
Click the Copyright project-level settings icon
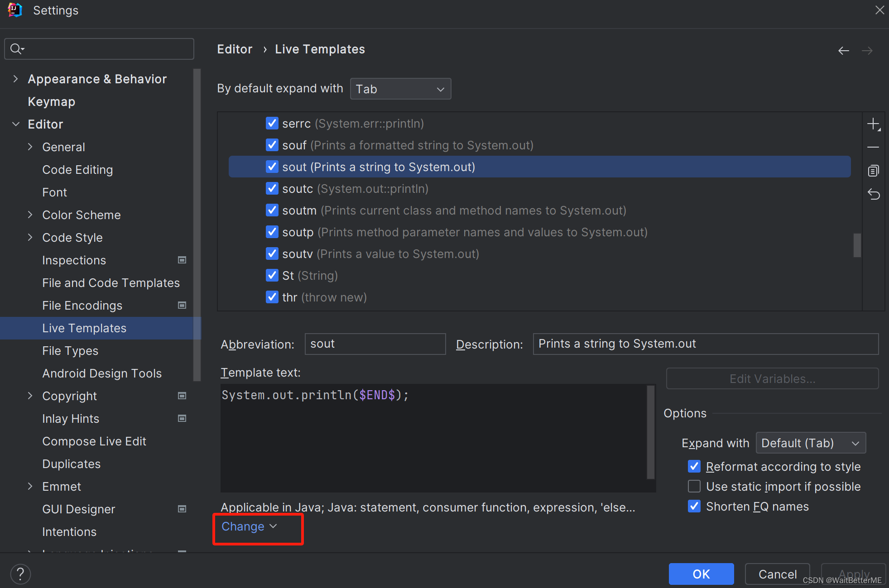click(x=182, y=396)
